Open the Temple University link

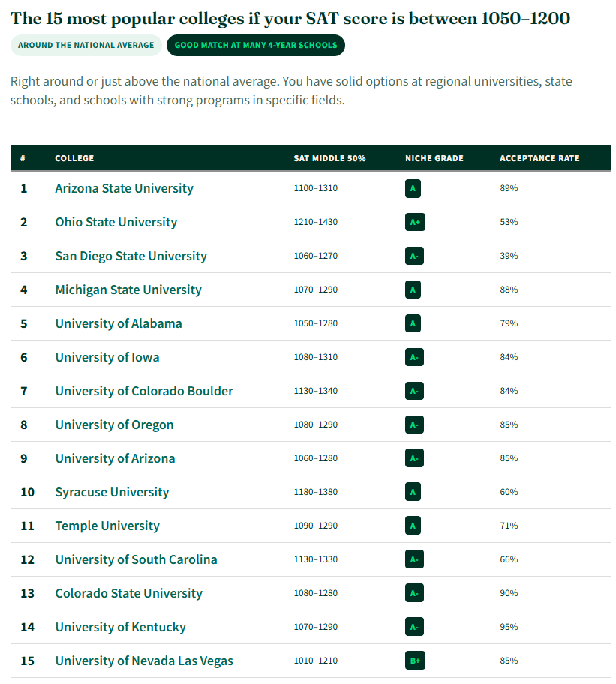click(x=107, y=526)
